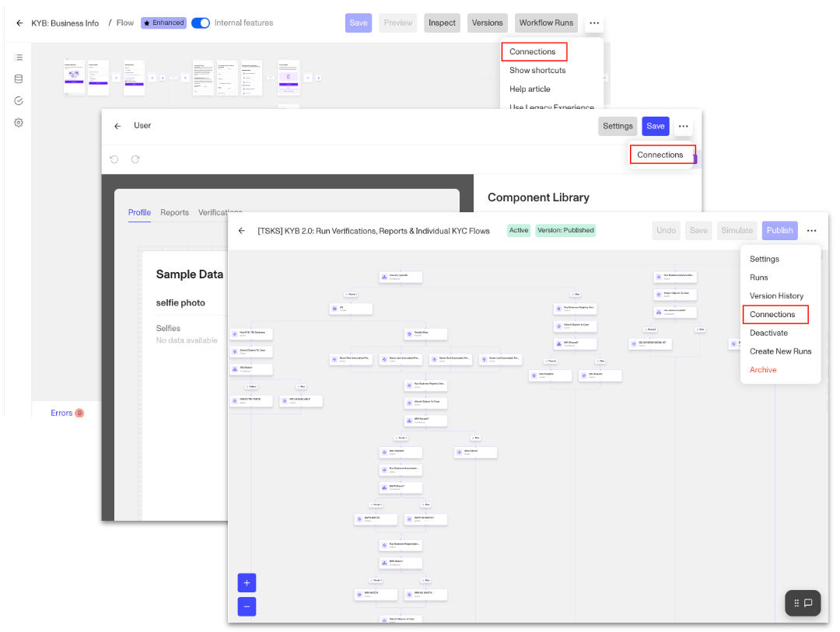Open the three-dot menu next to Publish
This screenshot has height=632, width=840.
[811, 231]
